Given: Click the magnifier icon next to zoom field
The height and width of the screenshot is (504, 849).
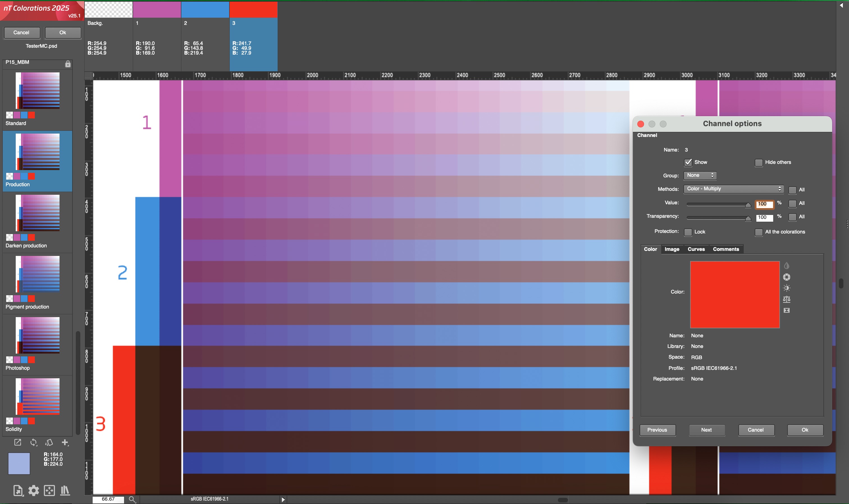Looking at the screenshot, I should click(x=132, y=499).
